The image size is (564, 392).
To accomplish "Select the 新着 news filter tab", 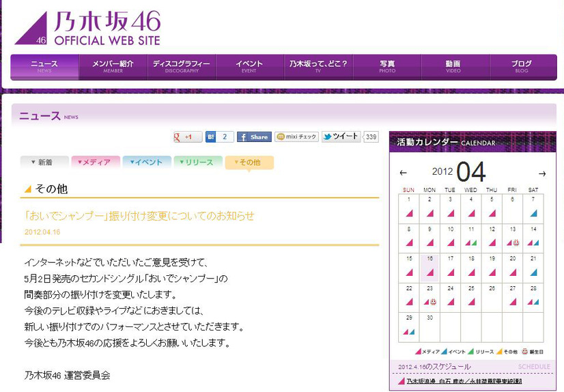I will (x=44, y=162).
